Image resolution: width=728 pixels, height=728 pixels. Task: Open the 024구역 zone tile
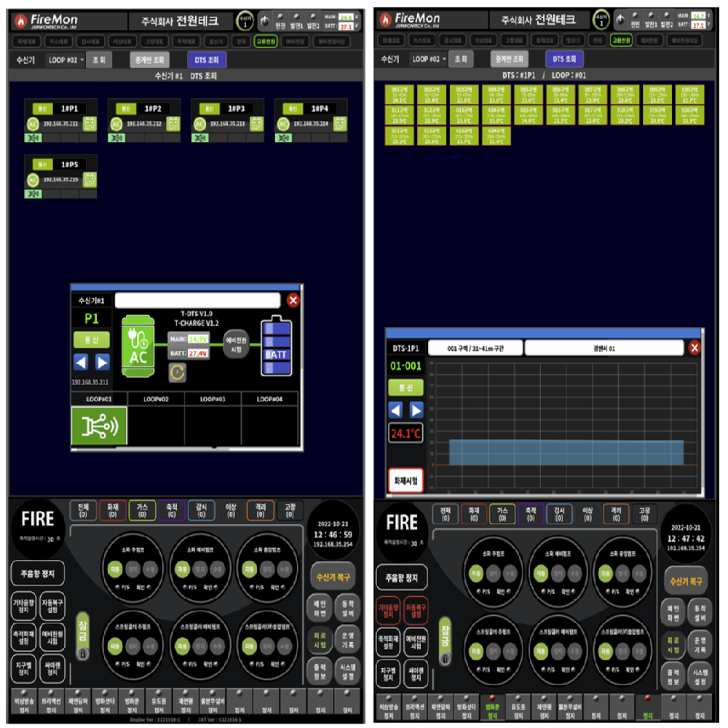pos(496,136)
